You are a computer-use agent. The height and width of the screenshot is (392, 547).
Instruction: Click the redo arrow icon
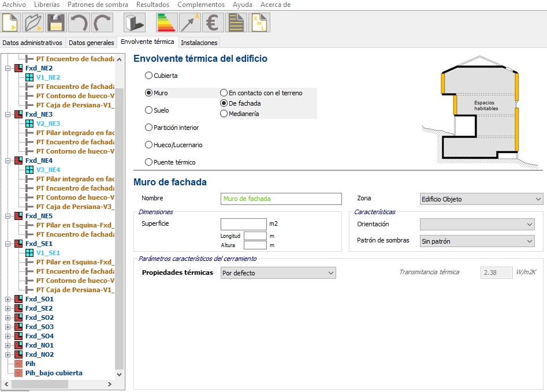pyautogui.click(x=102, y=23)
